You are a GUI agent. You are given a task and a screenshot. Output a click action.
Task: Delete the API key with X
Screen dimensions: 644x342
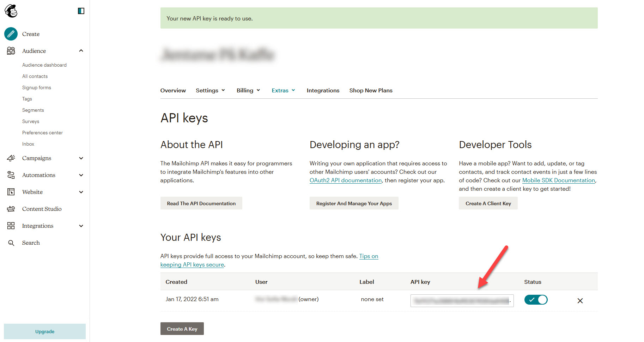tap(580, 301)
